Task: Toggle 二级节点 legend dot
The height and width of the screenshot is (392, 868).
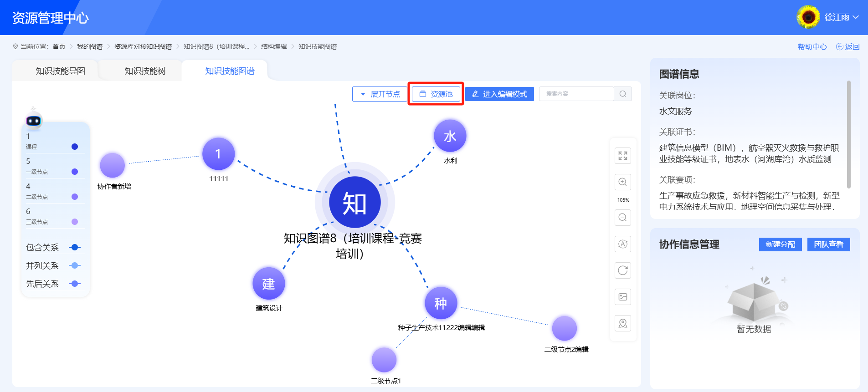Action: tap(75, 197)
